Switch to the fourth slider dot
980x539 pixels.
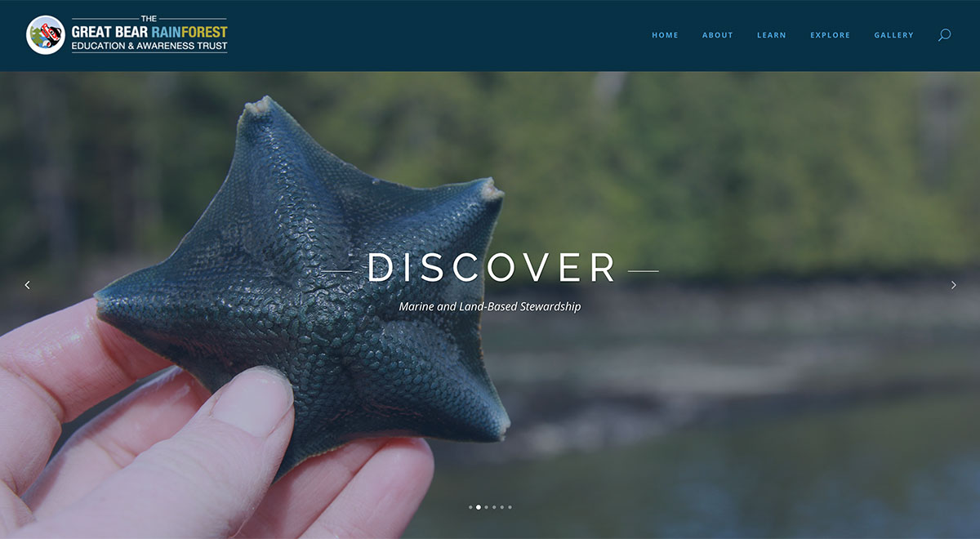494,507
